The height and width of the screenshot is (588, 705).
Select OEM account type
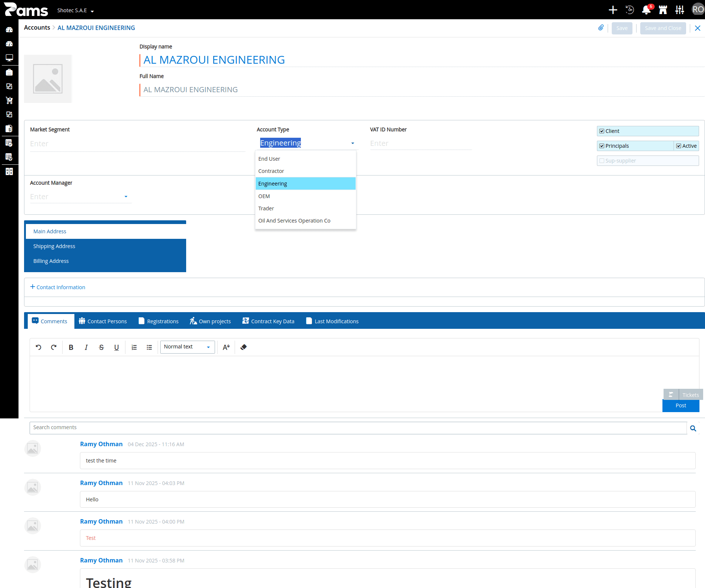[x=306, y=196]
